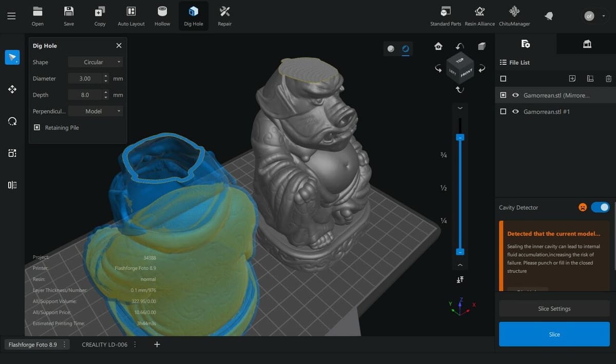Choose the Move tool in left sidebar
The height and width of the screenshot is (364, 616).
click(12, 89)
